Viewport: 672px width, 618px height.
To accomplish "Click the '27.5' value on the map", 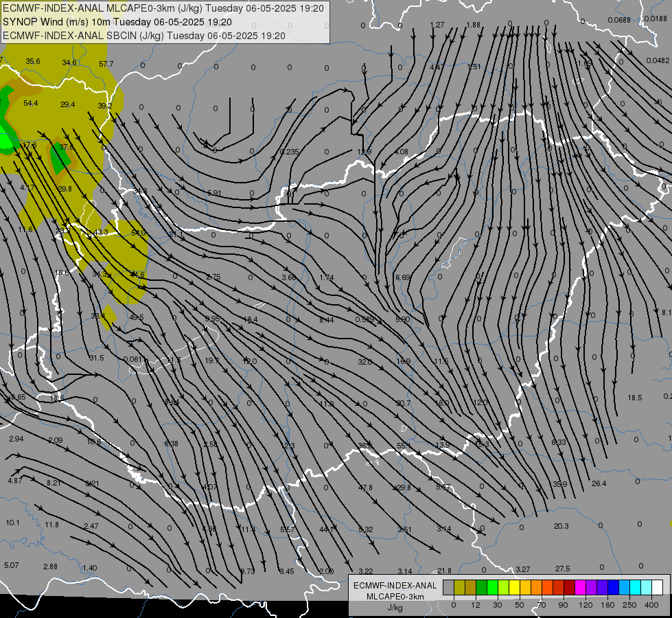I will point(563,569).
